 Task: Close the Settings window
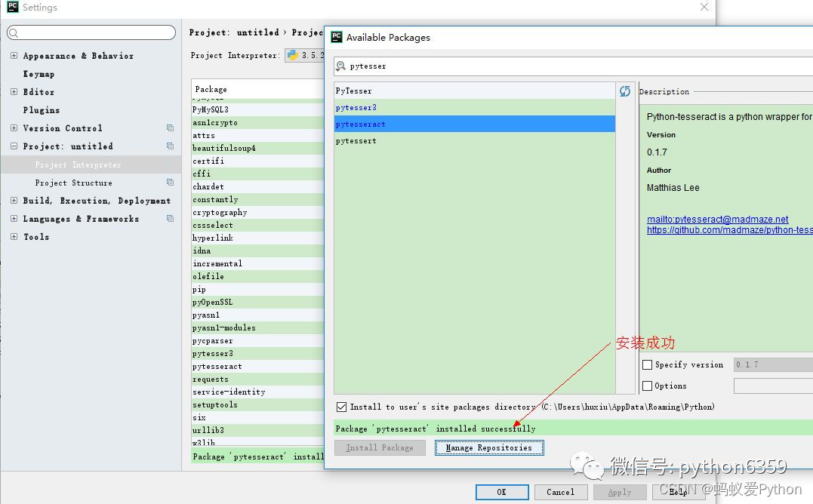click(704, 7)
